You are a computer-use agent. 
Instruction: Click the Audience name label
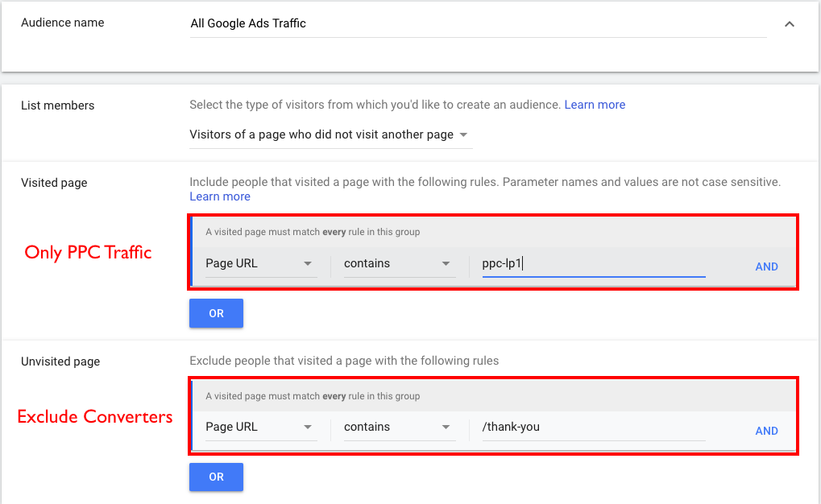click(x=62, y=23)
